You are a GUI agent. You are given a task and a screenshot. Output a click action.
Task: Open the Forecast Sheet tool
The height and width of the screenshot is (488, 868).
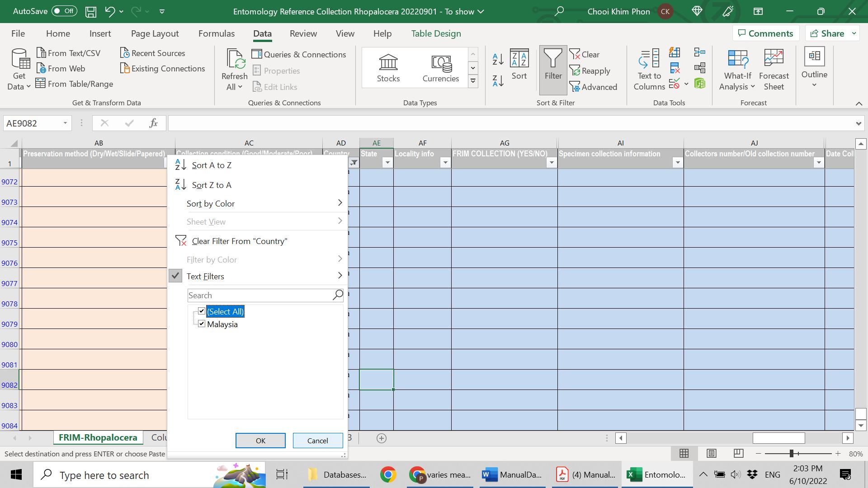coord(774,69)
